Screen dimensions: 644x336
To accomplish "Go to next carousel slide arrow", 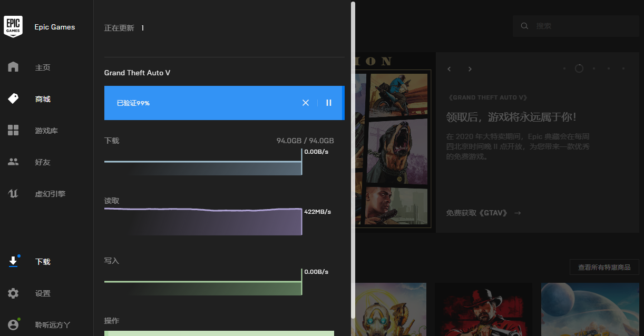I will coord(470,69).
